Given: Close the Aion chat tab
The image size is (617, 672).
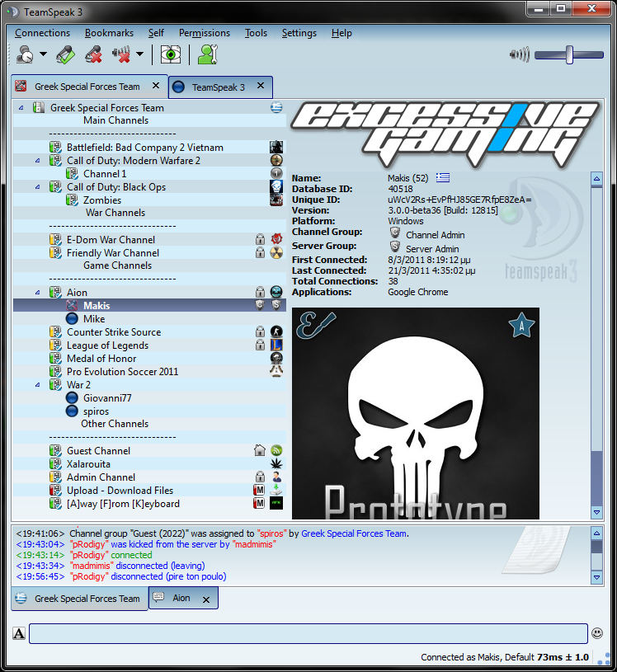Looking at the screenshot, I should tap(206, 600).
